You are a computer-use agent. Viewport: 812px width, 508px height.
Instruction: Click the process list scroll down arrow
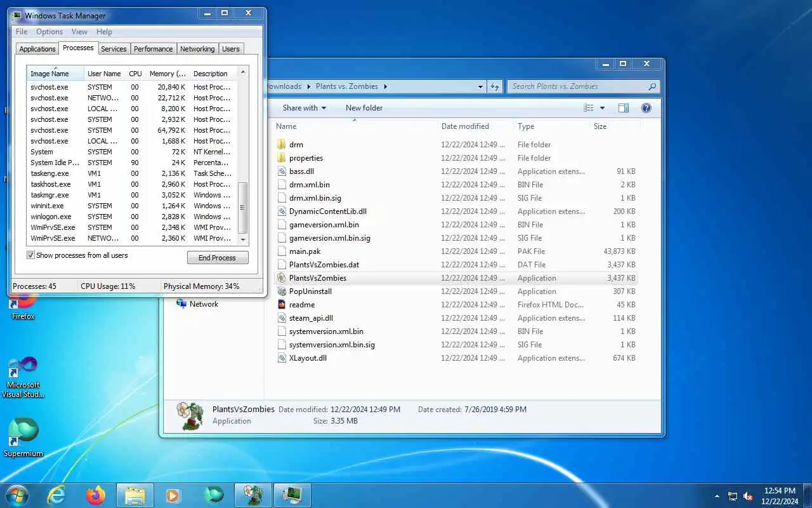242,239
